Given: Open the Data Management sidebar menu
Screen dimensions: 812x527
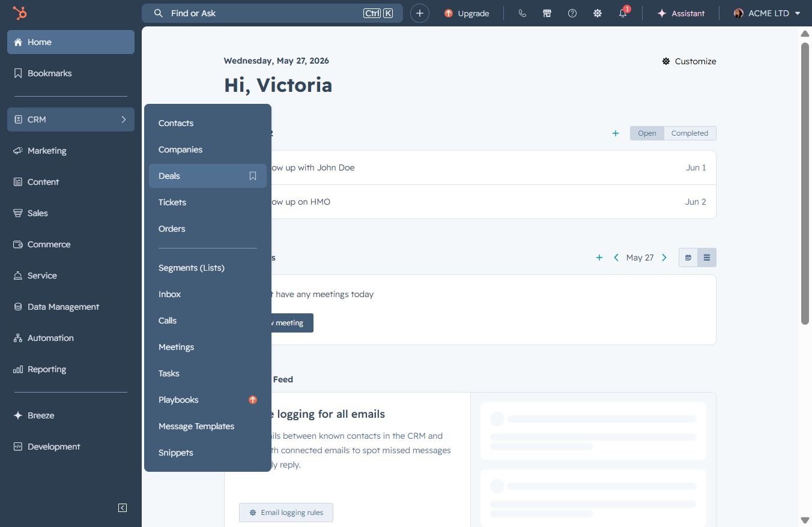Looking at the screenshot, I should (x=71, y=307).
